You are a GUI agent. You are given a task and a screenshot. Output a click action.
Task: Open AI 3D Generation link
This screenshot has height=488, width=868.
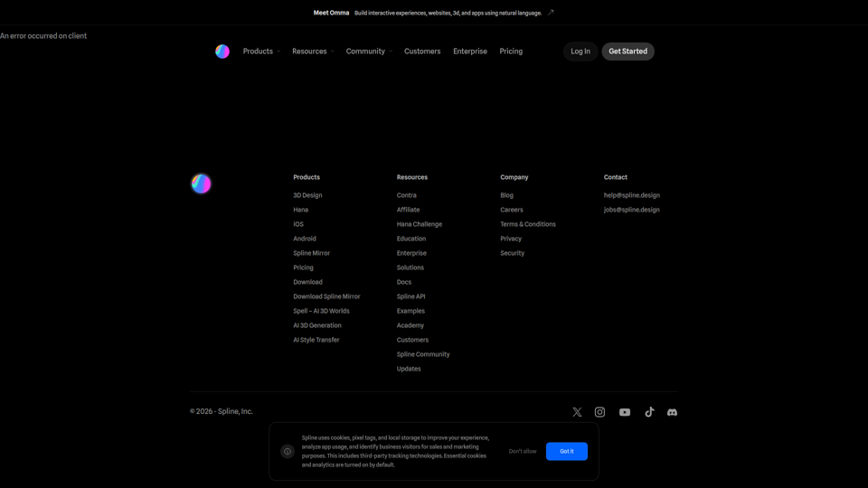(x=317, y=325)
